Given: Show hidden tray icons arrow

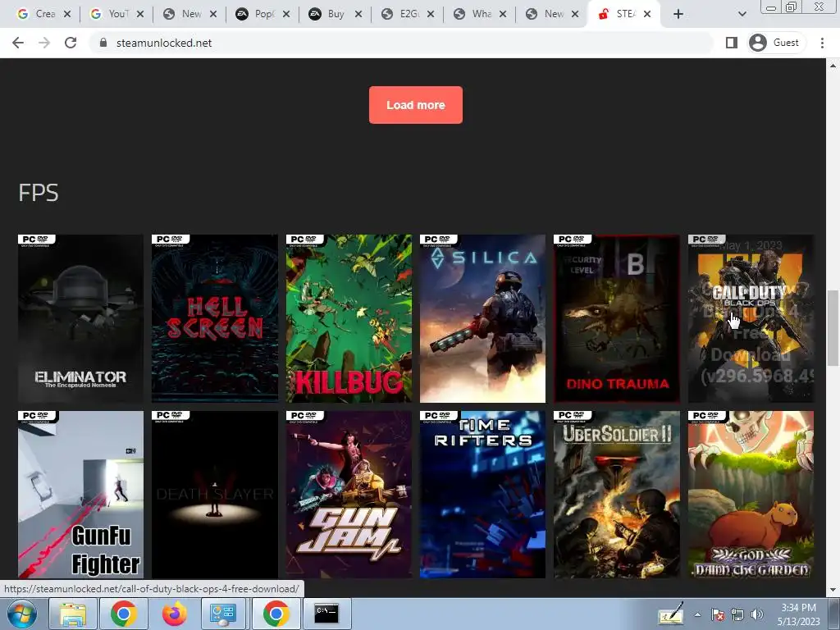Looking at the screenshot, I should tap(697, 615).
